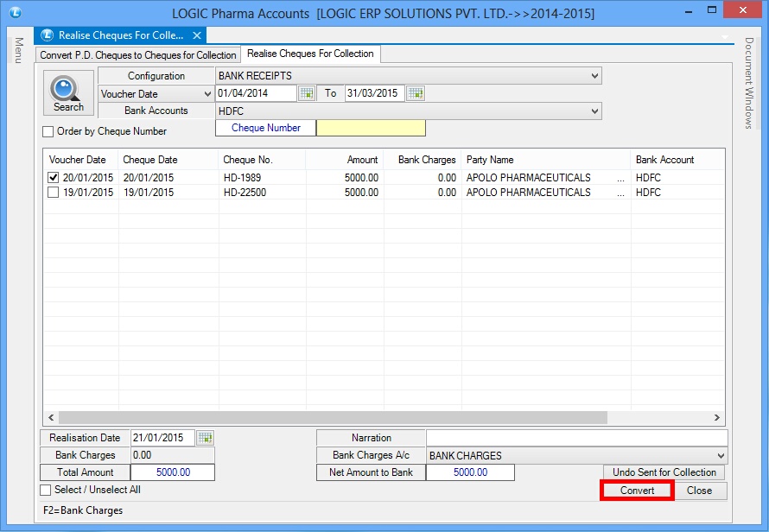
Task: Open the Realisation Date calendar picker
Action: (x=205, y=438)
